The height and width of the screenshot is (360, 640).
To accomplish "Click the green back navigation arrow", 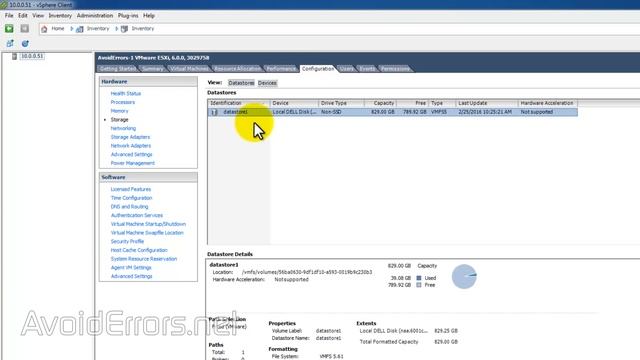I will (x=9, y=28).
